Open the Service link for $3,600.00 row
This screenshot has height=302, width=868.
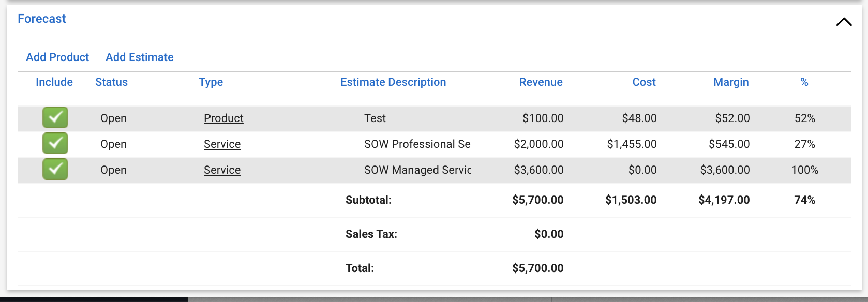[222, 170]
